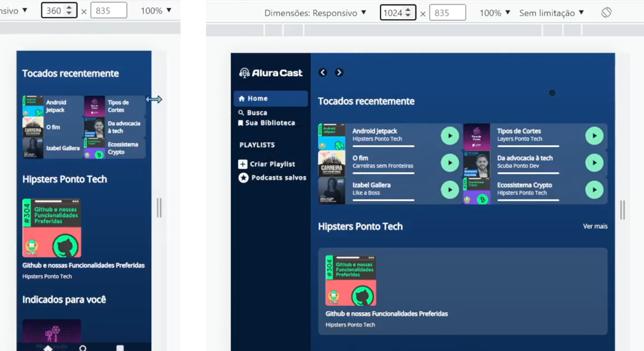
Task: Click the Izabel Gallera cover in the 1024 window
Action: click(332, 191)
